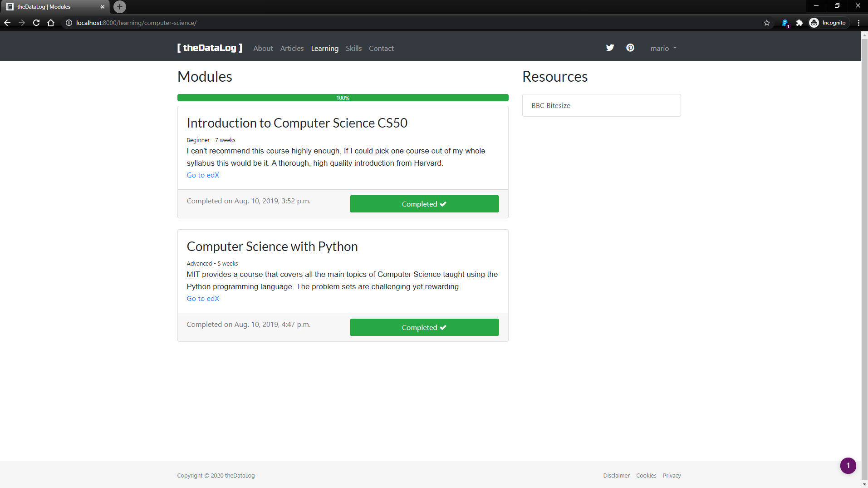Open the Incognito profile indicator
The height and width of the screenshot is (488, 868).
(829, 23)
